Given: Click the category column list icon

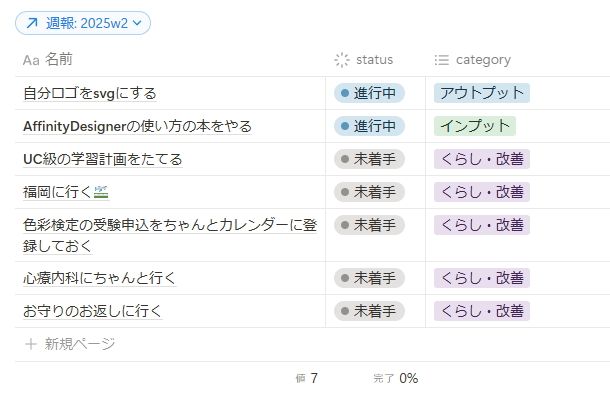Looking at the screenshot, I should click(x=441, y=60).
